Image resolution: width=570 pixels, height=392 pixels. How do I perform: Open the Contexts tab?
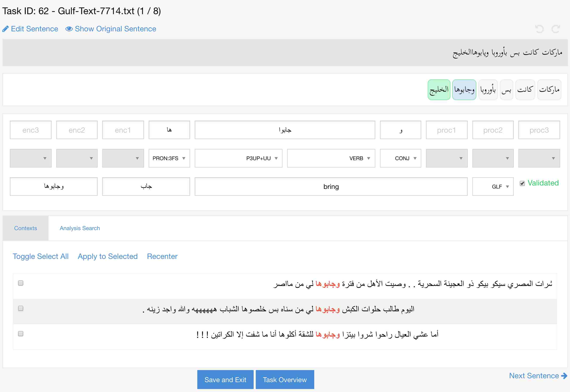pos(26,228)
